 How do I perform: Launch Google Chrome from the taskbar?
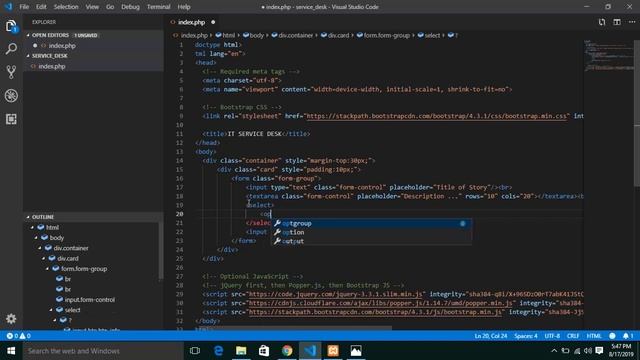287,351
